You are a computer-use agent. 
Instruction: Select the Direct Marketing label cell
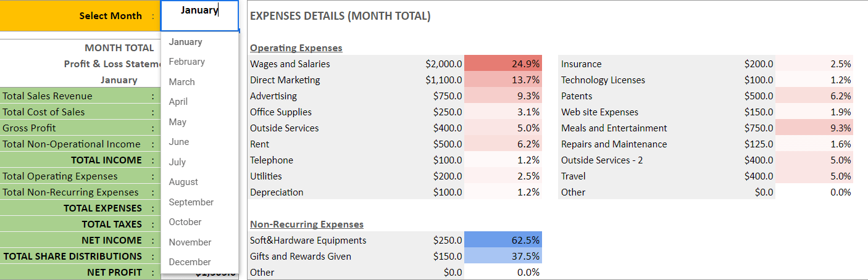tap(285, 80)
